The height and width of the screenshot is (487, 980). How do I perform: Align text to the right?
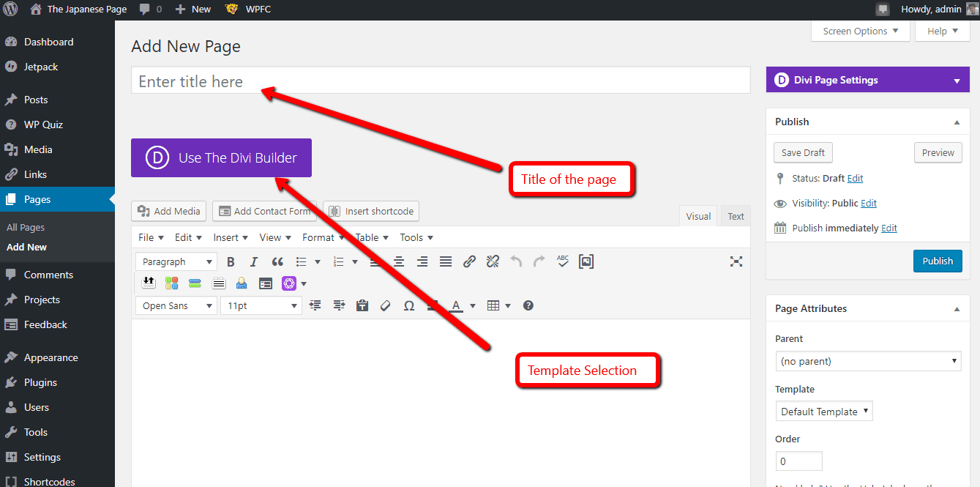422,261
